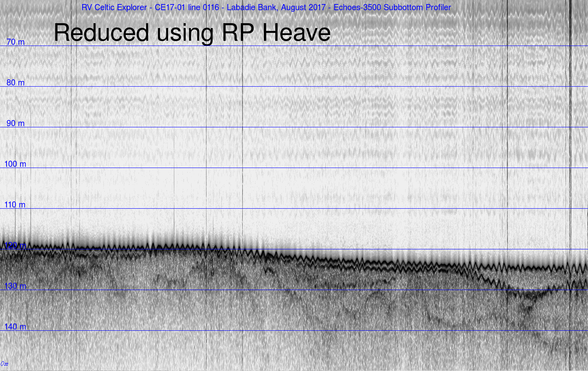Screen dimensions: 588x371
Task: Select the 140 m depth label
Action: pos(15,327)
